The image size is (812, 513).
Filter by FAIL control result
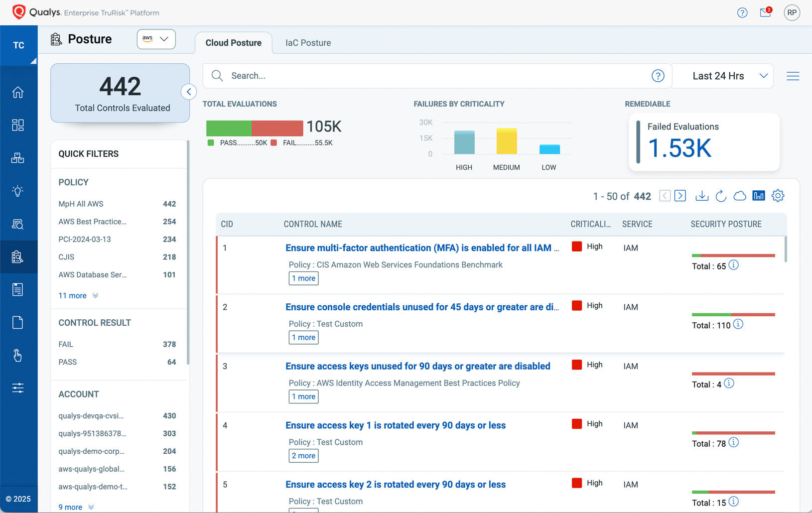tap(117, 344)
